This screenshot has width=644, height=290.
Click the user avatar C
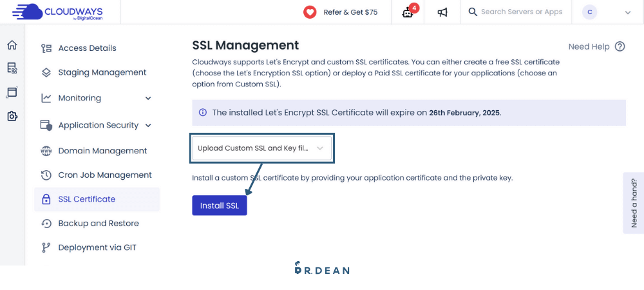(590, 12)
